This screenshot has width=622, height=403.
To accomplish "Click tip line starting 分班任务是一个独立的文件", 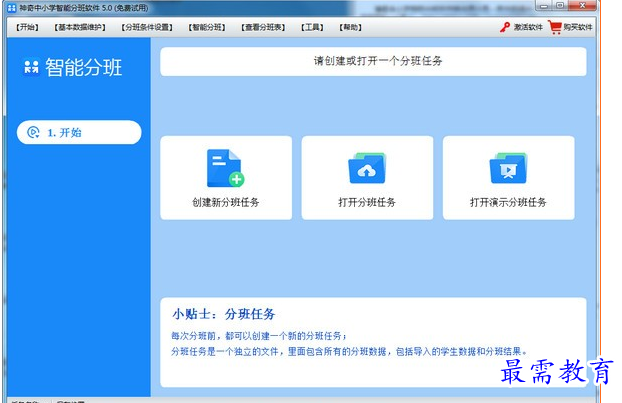I will point(349,351).
